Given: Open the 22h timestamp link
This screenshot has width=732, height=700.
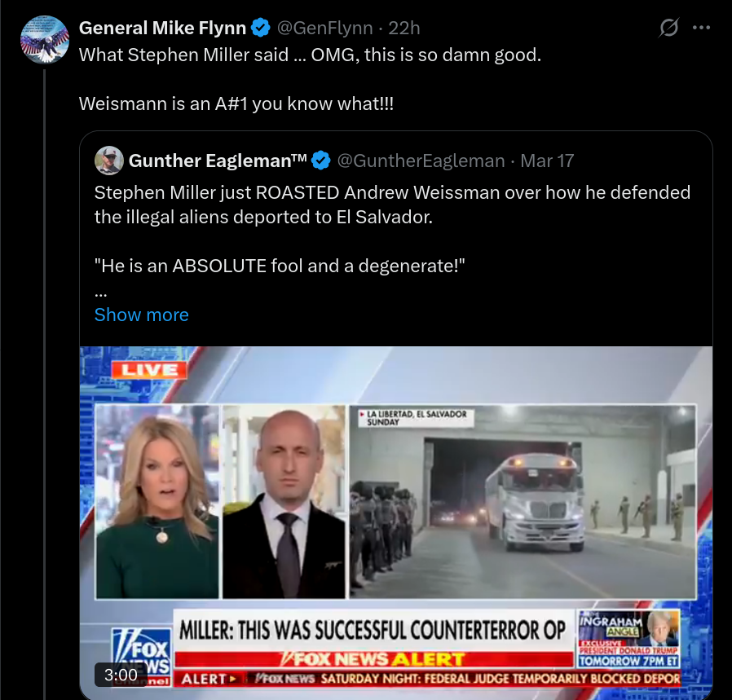Looking at the screenshot, I should click(404, 28).
